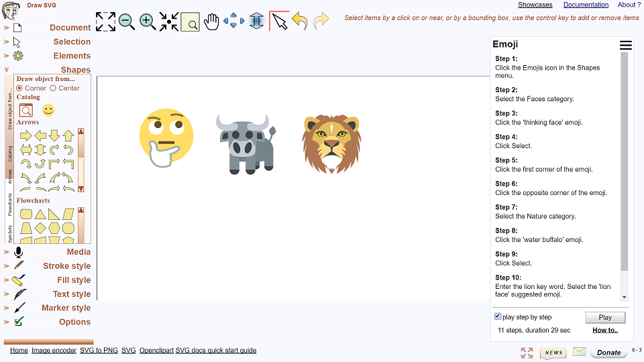Click the Arrows list scroll-down arrow
Screen dimensions: 644x362
(81, 189)
